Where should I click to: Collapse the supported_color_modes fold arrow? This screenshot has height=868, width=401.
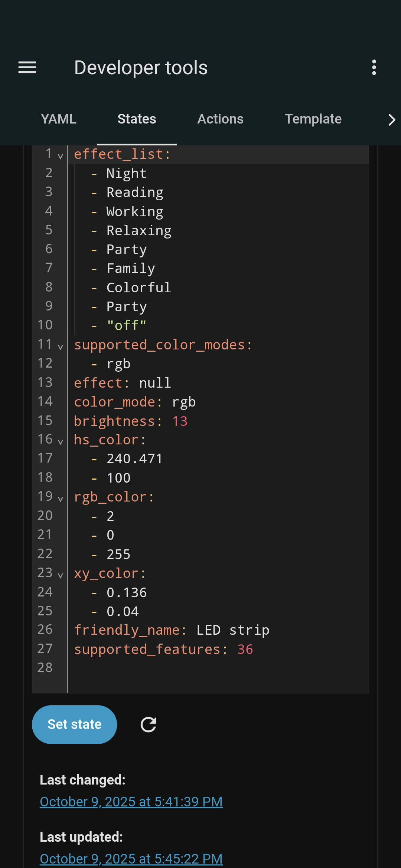(x=61, y=347)
